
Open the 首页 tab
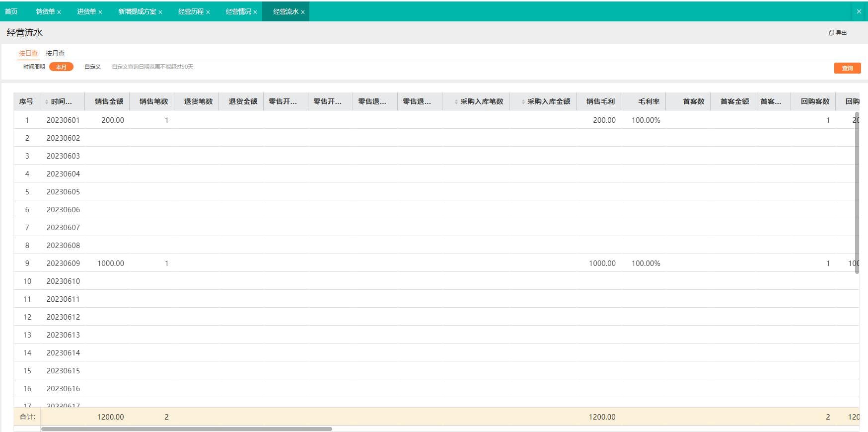tap(11, 11)
